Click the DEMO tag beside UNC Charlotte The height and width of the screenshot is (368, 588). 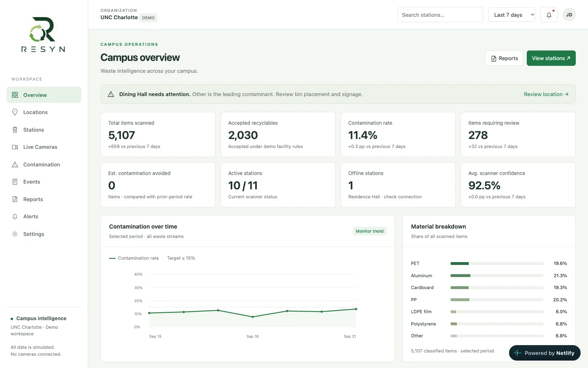[148, 18]
